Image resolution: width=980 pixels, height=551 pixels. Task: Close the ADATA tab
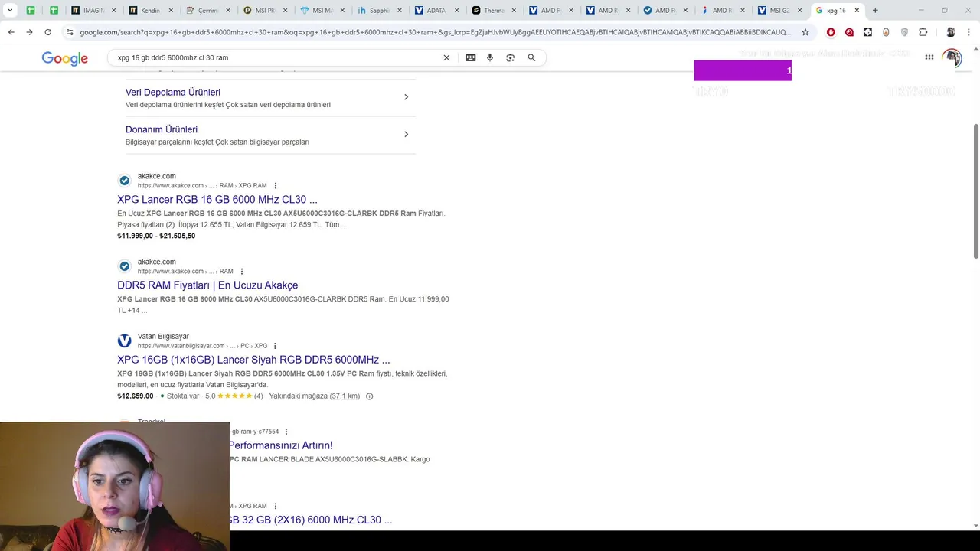point(456,11)
